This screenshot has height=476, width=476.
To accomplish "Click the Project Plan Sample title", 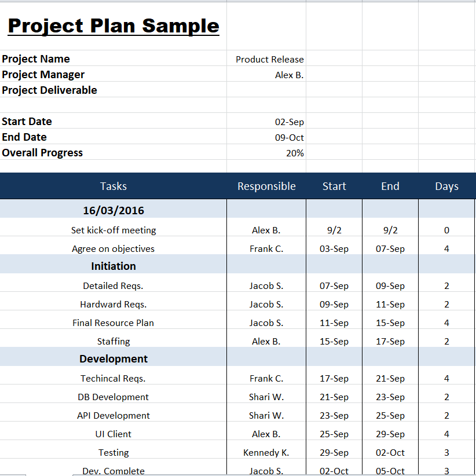I will coord(113,26).
